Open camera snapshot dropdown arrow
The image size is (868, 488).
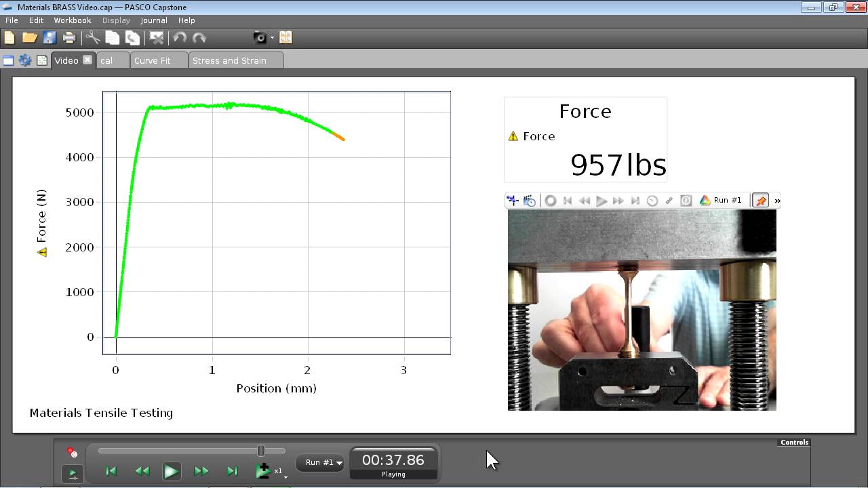click(272, 38)
